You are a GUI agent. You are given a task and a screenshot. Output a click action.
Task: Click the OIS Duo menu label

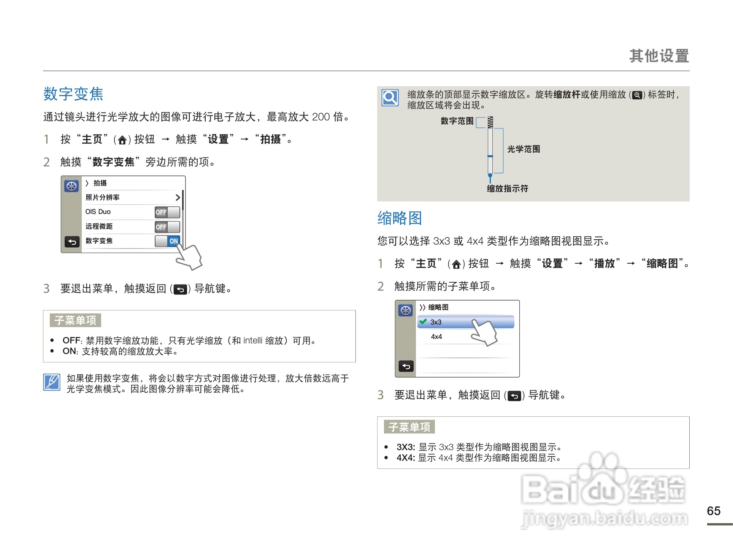98,212
